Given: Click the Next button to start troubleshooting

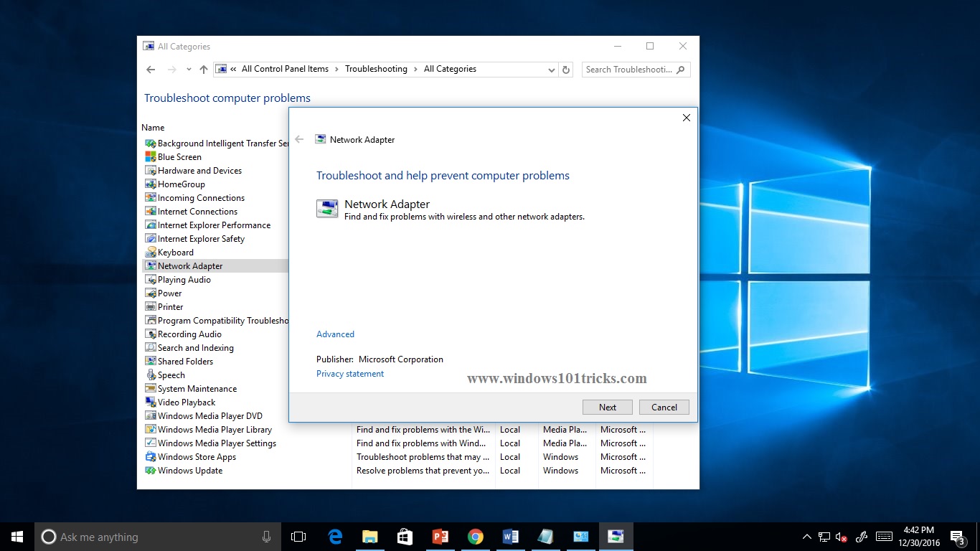Looking at the screenshot, I should pos(607,407).
